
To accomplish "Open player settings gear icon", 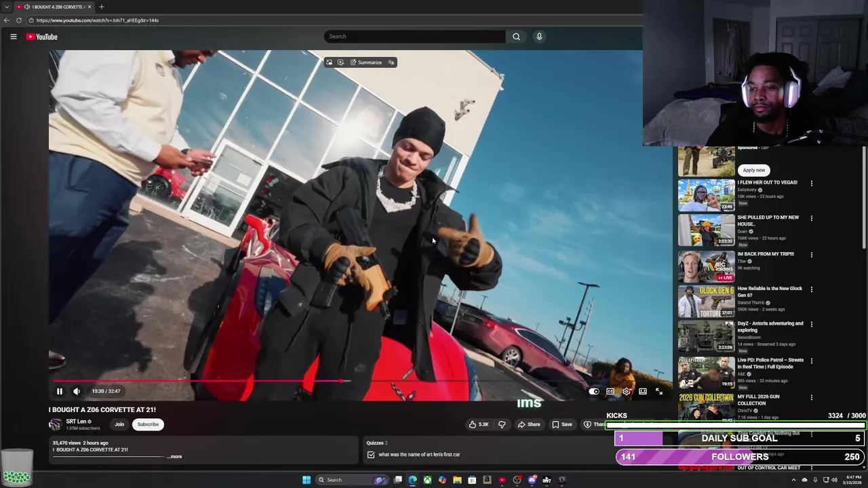I will coord(627,391).
